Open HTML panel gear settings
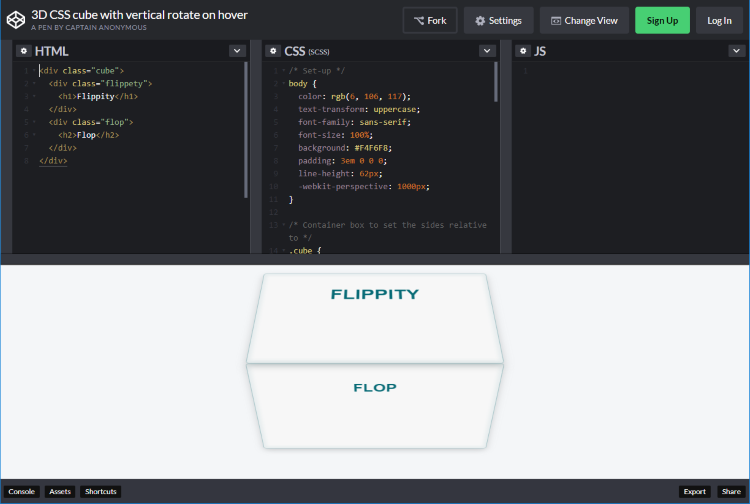 tap(23, 51)
